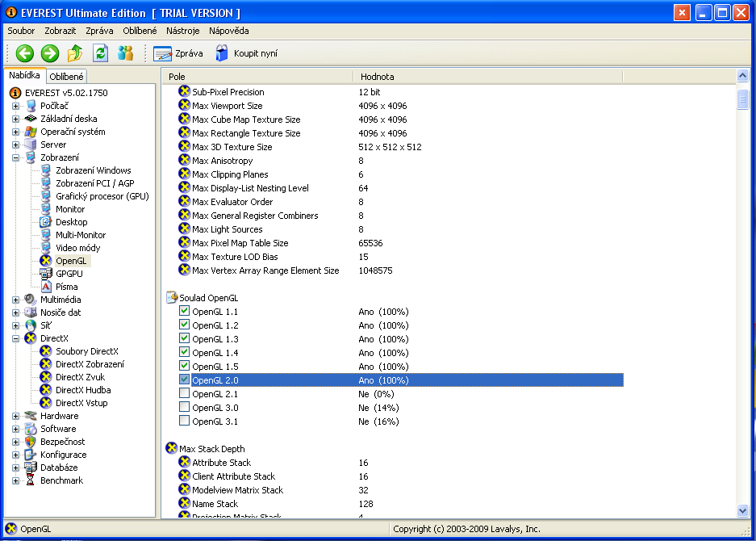
Task: Open the Oblíbené menu
Action: 140,31
